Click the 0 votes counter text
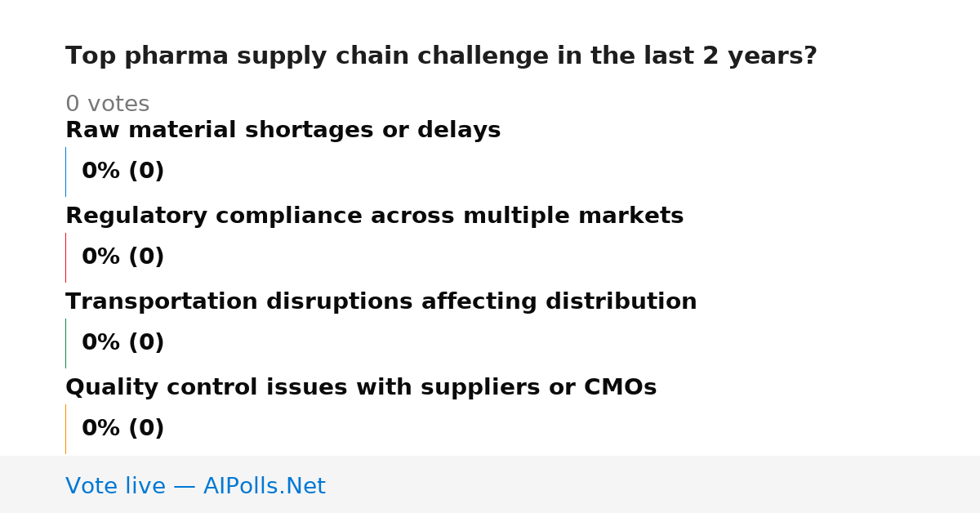 point(107,105)
